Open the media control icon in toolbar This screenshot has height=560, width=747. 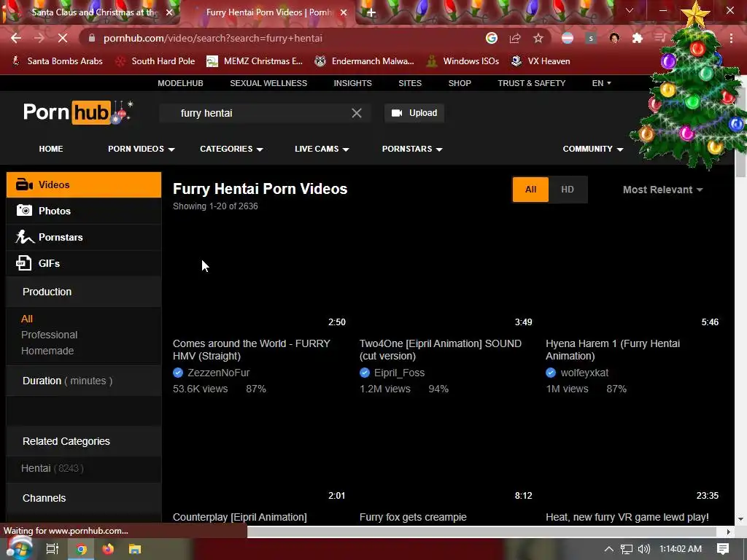[660, 38]
